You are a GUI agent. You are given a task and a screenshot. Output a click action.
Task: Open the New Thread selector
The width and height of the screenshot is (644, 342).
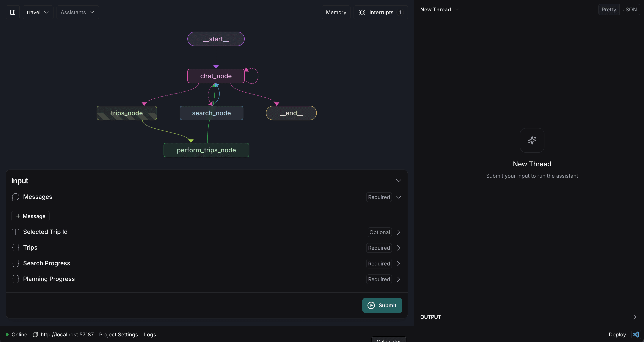point(439,10)
